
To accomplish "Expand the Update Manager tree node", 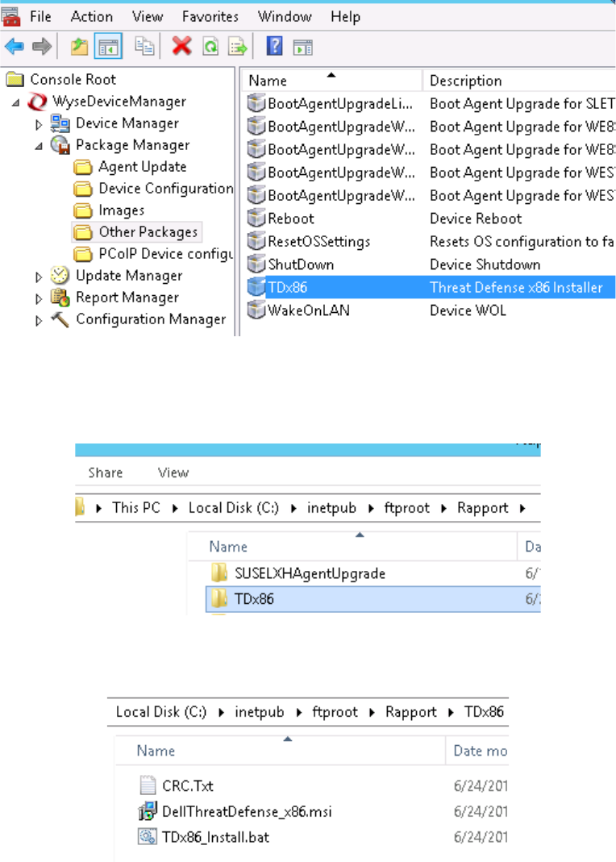I will click(39, 277).
